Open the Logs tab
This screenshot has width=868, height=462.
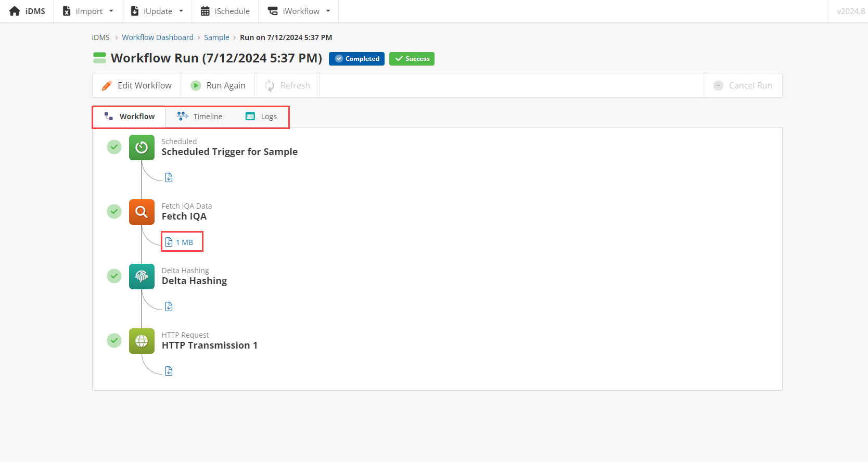point(261,117)
